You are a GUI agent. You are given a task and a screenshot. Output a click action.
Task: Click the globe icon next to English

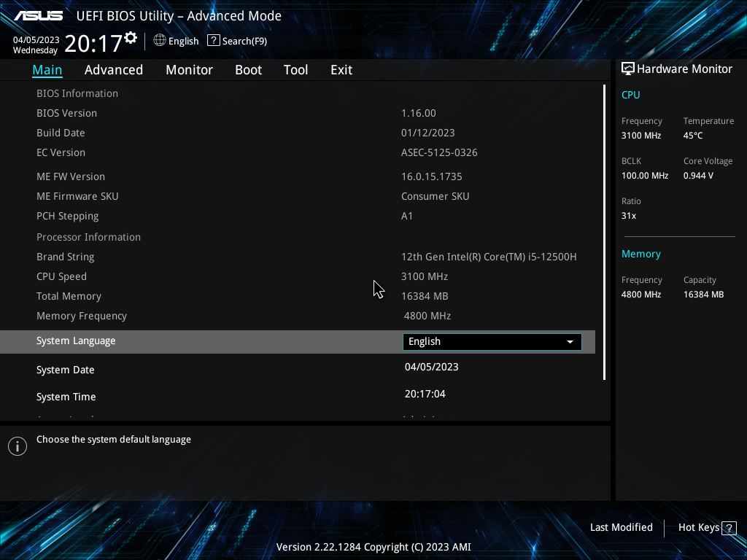pos(160,41)
